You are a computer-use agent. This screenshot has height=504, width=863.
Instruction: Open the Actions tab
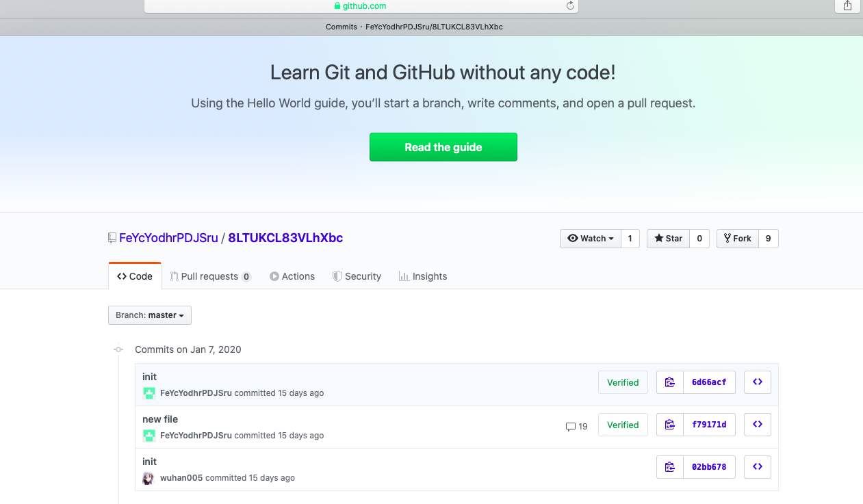292,276
